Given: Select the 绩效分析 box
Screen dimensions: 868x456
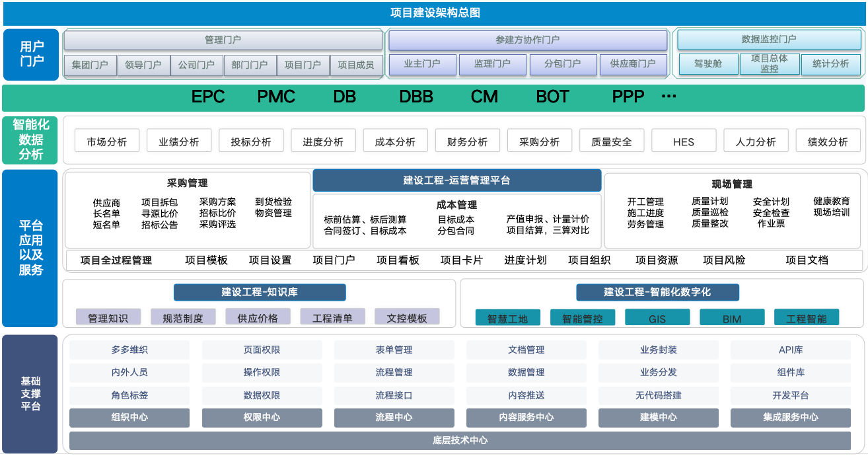Looking at the screenshot, I should [828, 141].
